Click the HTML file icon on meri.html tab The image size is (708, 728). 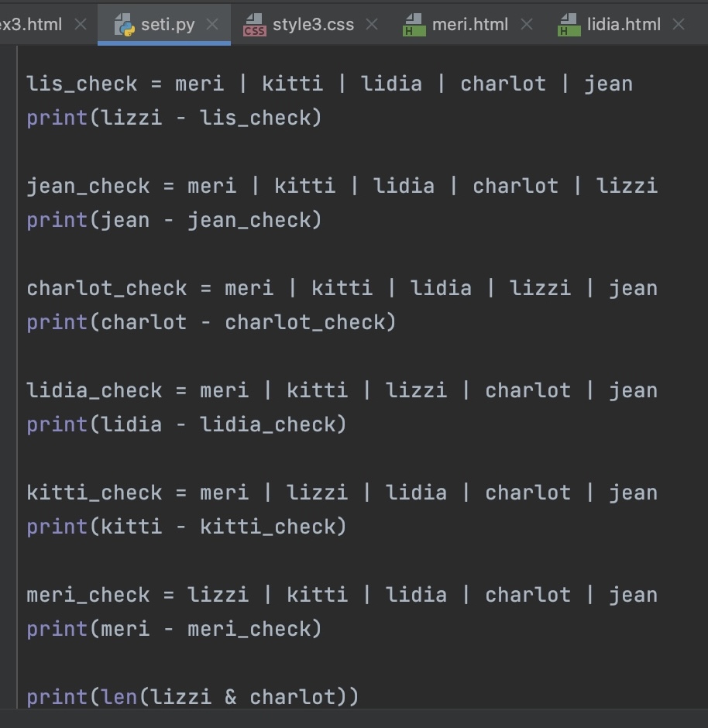(414, 25)
